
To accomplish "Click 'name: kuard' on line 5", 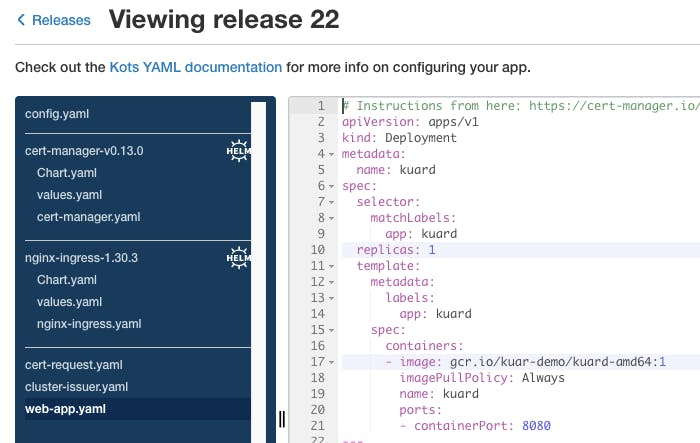I will click(x=396, y=170).
